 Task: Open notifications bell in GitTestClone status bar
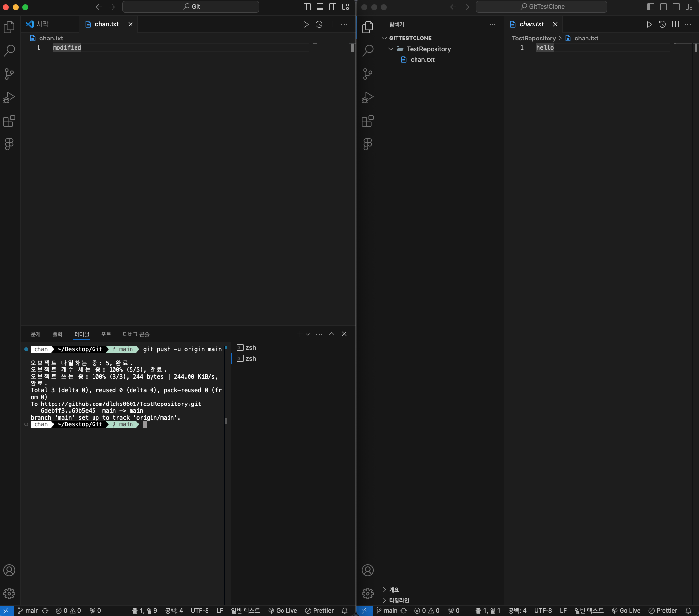(688, 611)
